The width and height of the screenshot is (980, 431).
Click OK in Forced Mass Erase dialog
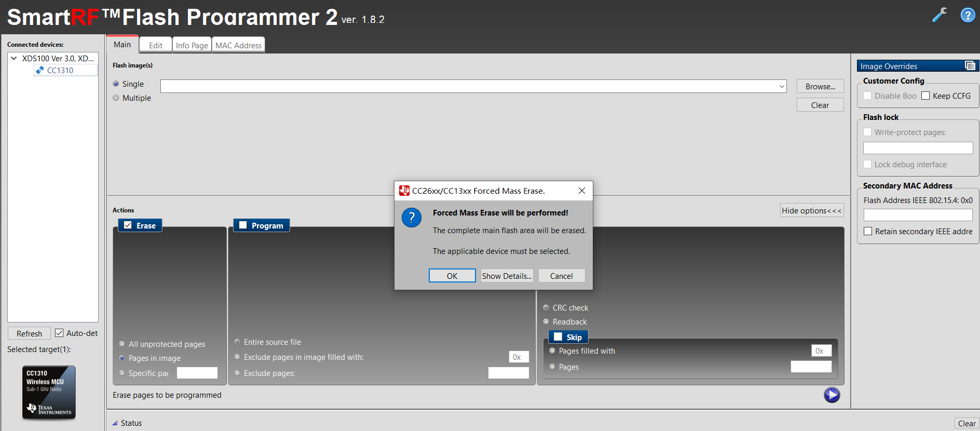[452, 276]
